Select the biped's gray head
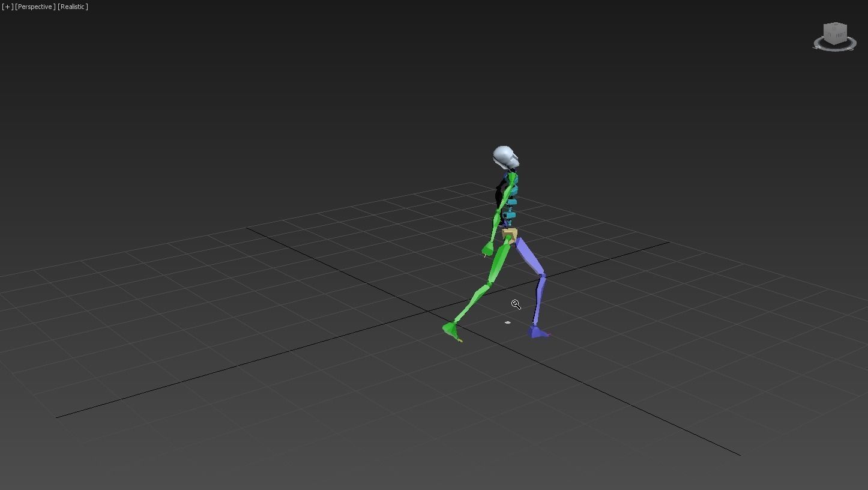This screenshot has height=490, width=868. tap(505, 157)
